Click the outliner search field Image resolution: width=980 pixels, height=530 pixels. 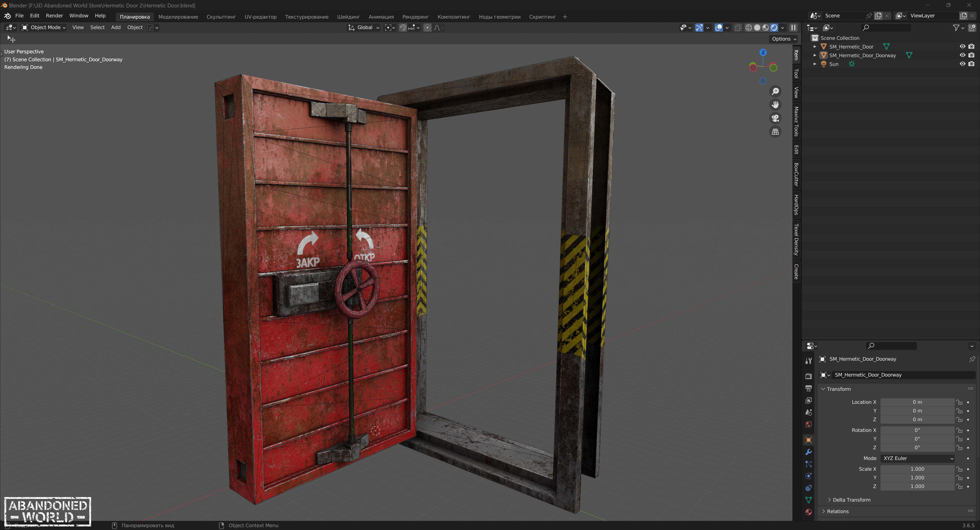[886, 27]
